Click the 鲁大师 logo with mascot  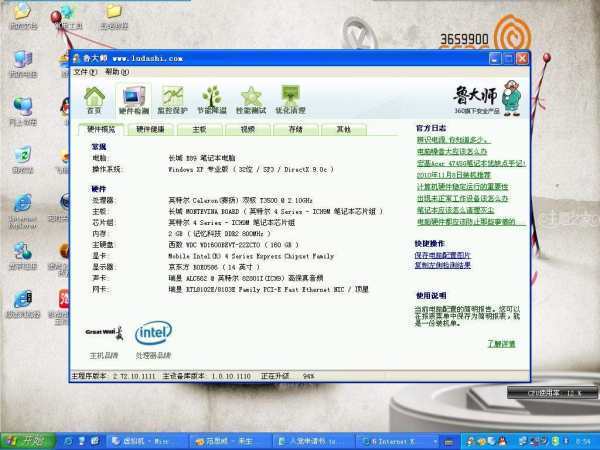pyautogui.click(x=487, y=98)
